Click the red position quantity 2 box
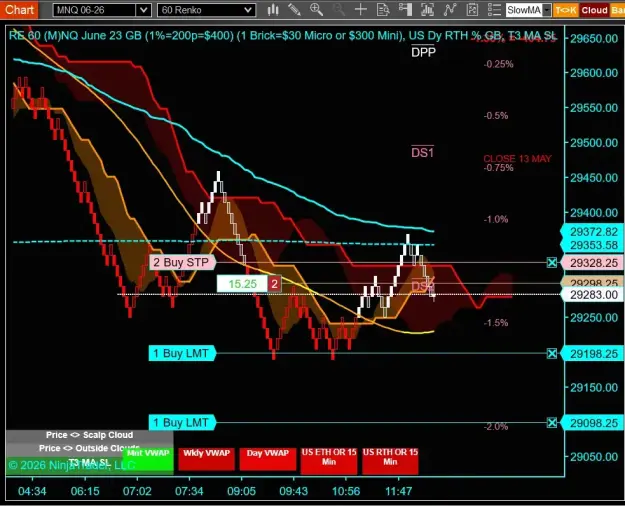Image resolution: width=625 pixels, height=506 pixels. [274, 284]
